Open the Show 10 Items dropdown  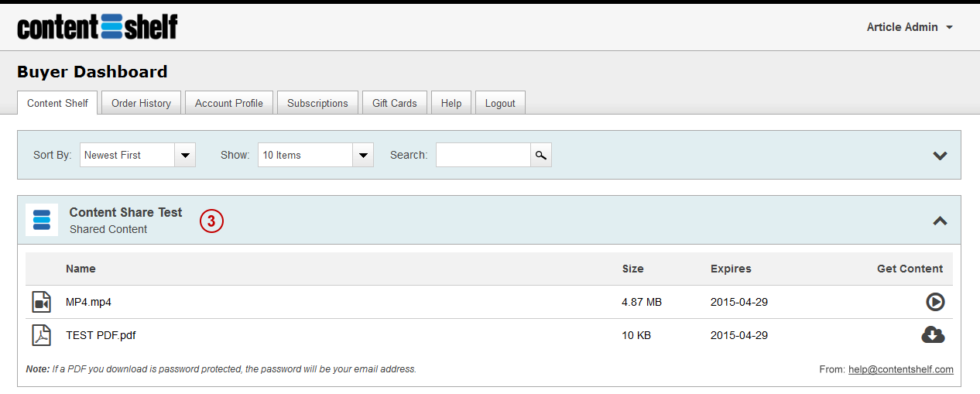(316, 155)
